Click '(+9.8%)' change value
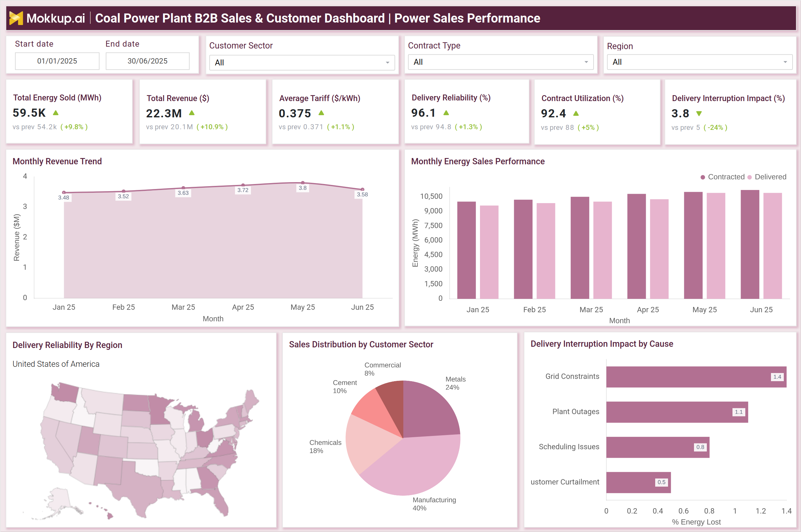The height and width of the screenshot is (532, 801). click(x=74, y=127)
